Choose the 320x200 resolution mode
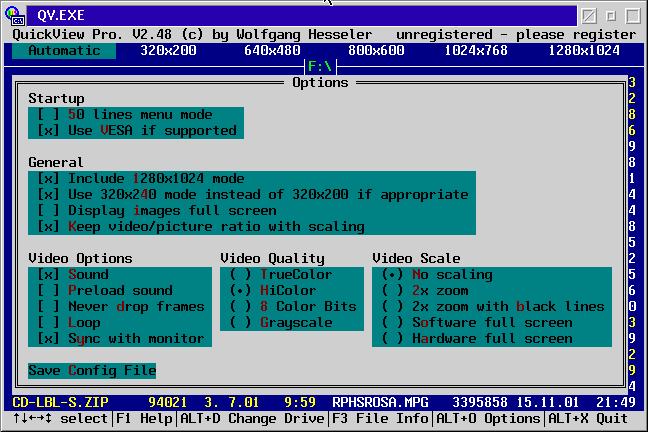This screenshot has height=432, width=648. click(168, 50)
